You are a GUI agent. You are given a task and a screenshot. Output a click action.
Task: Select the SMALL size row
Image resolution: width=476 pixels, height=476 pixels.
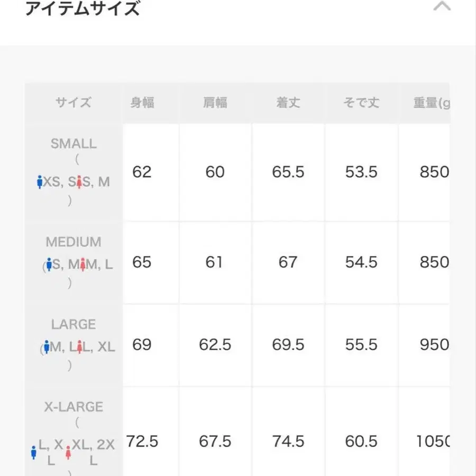click(x=73, y=172)
